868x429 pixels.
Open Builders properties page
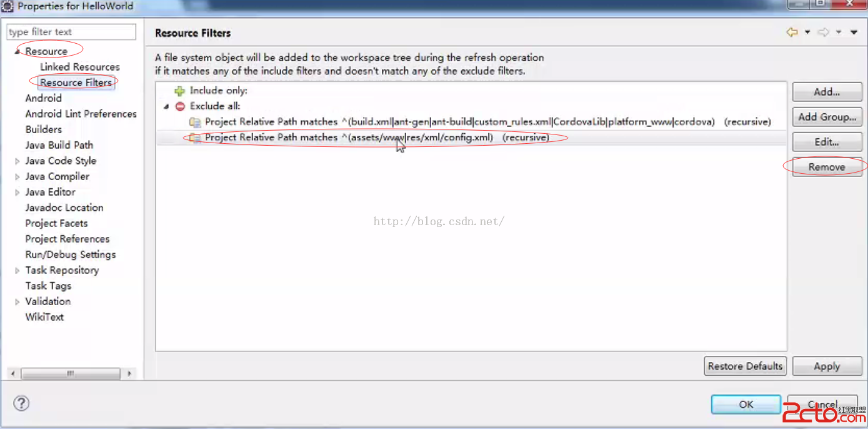(x=43, y=129)
